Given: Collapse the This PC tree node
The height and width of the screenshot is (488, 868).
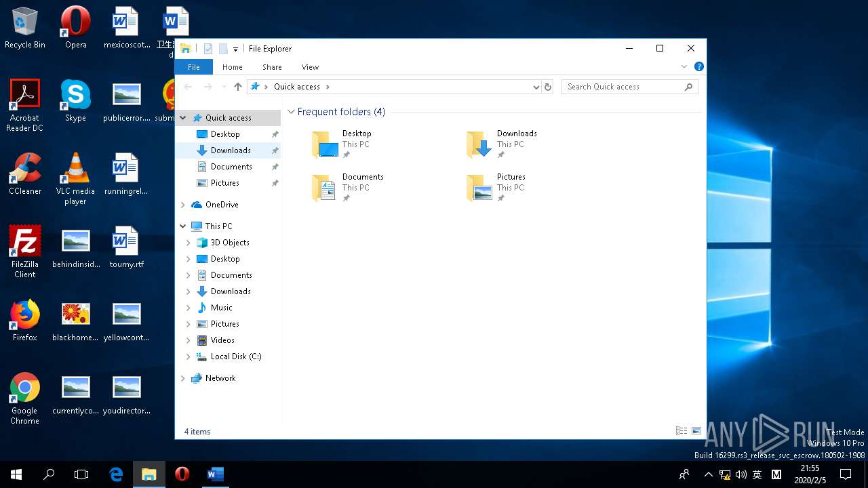Looking at the screenshot, I should 182,226.
